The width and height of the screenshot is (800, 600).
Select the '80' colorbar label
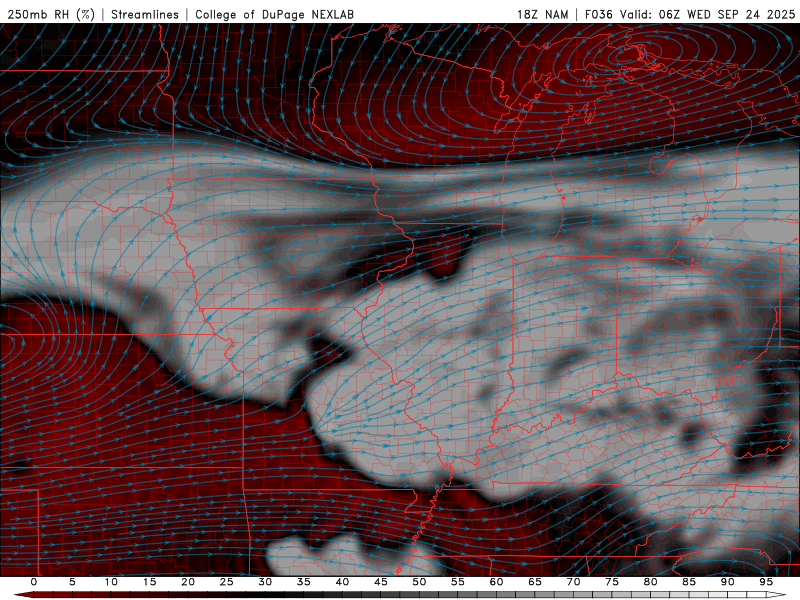point(651,582)
